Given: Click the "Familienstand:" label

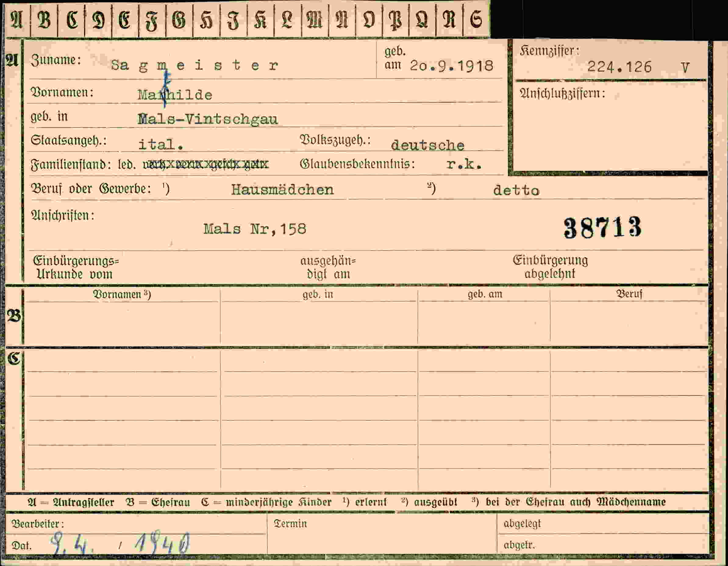Looking at the screenshot, I should [71, 164].
